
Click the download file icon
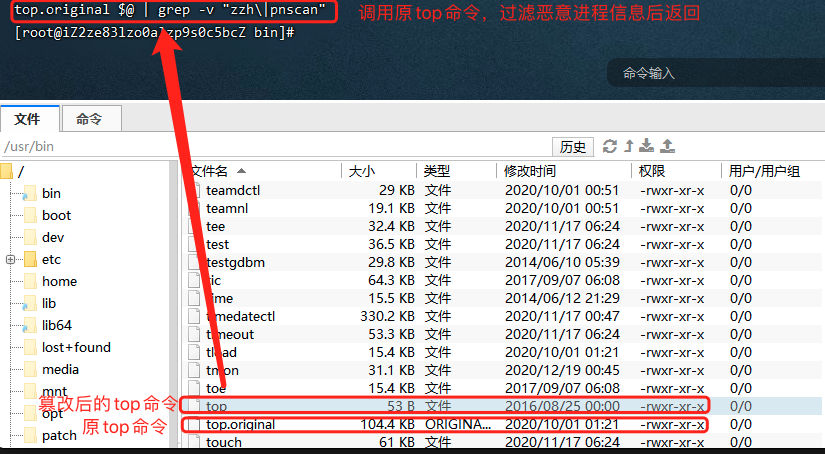coord(648,147)
